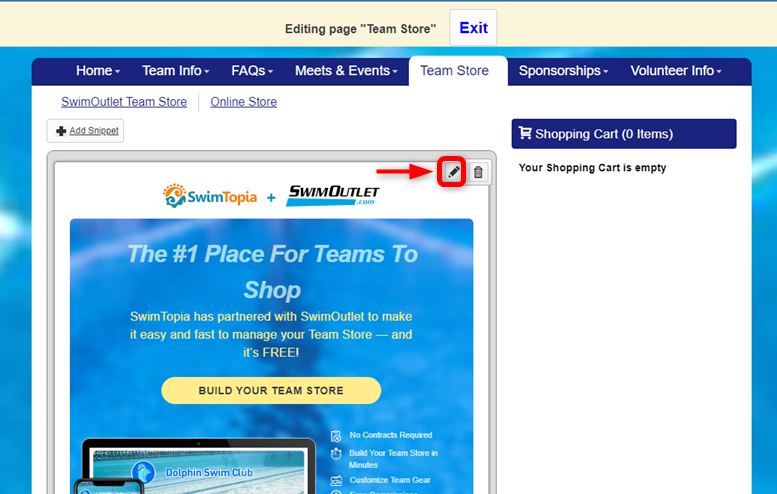
Task: Click the SwimOutlet.com logo
Action: pos(333,195)
